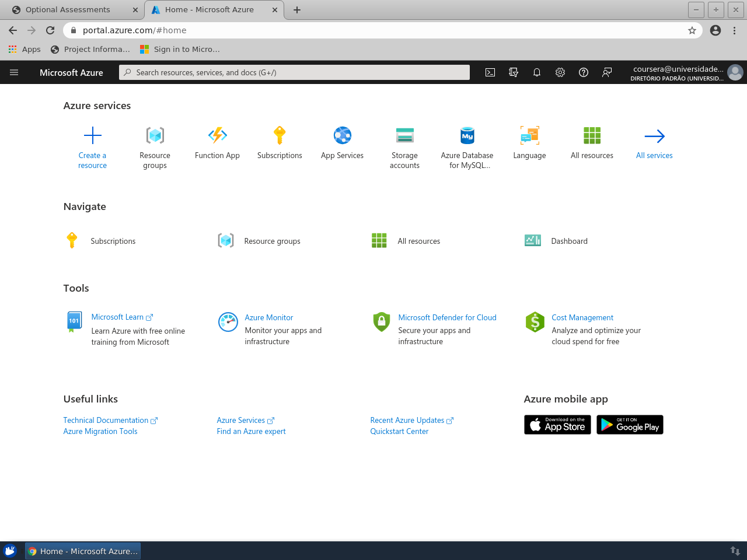
Task: Bookmark this page with the star icon
Action: pyautogui.click(x=692, y=30)
